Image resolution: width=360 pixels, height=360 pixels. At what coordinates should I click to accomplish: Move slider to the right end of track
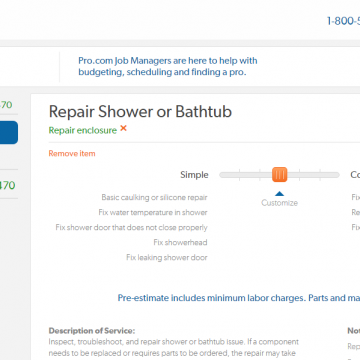point(337,175)
